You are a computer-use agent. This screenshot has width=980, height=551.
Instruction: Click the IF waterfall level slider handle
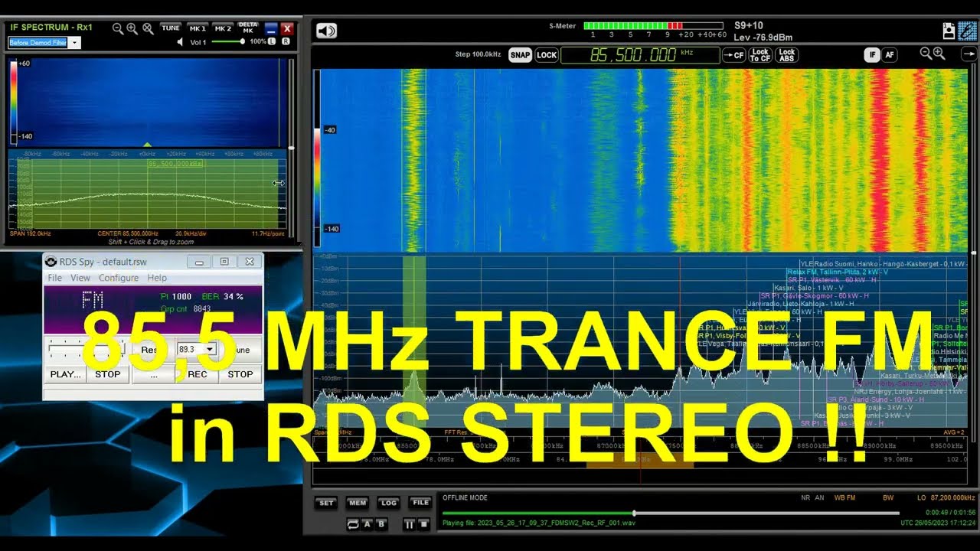click(x=291, y=148)
